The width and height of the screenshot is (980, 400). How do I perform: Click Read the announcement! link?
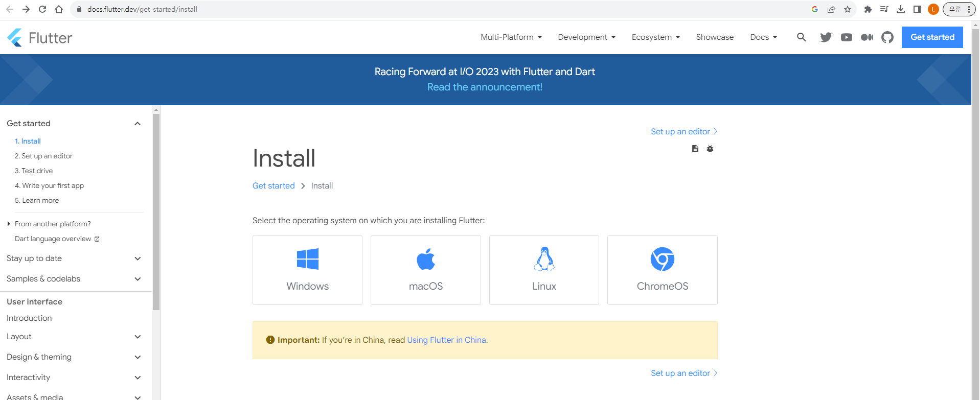485,87
